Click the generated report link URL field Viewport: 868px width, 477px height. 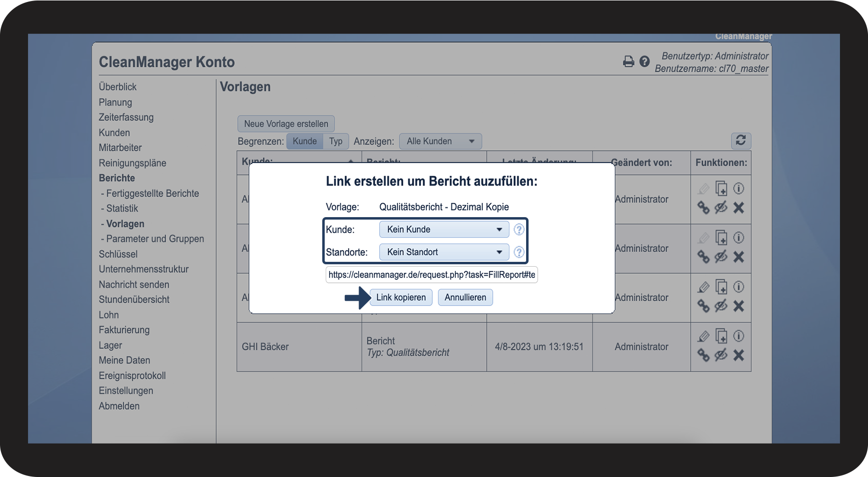point(432,275)
